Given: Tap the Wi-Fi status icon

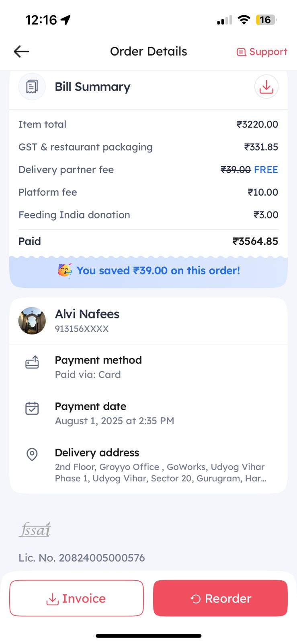Looking at the screenshot, I should 244,20.
